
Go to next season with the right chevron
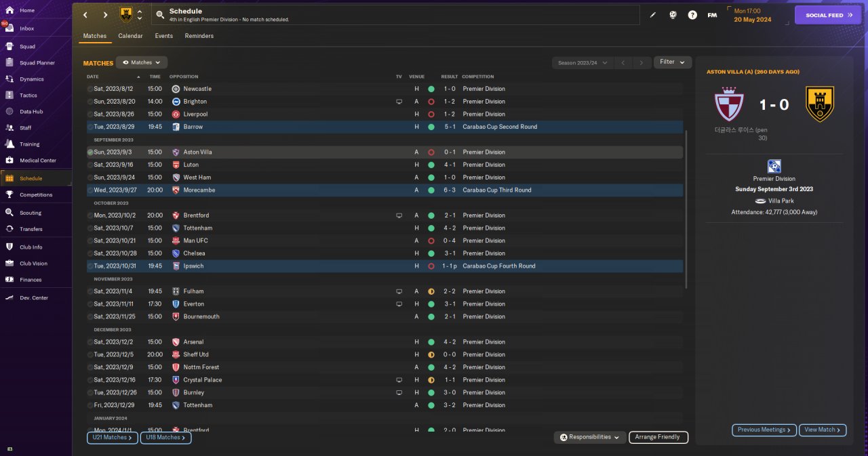[x=642, y=62]
